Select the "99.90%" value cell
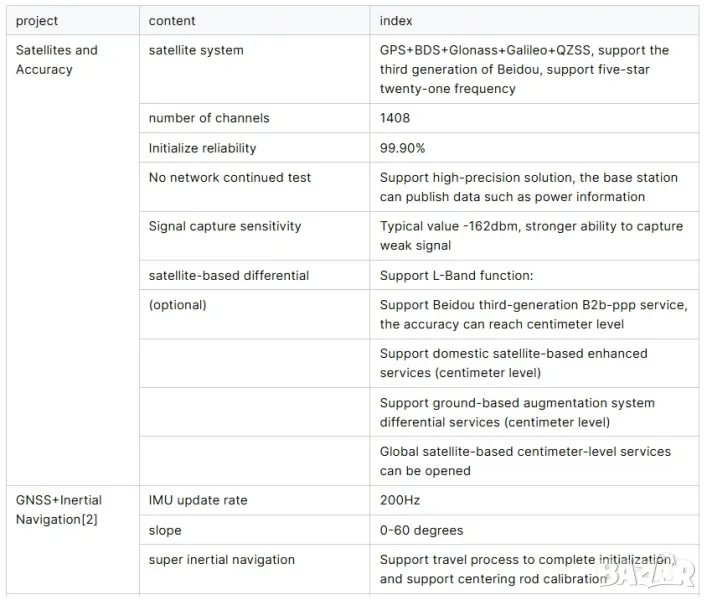Viewport: 707px width, 600px height. coord(403,148)
